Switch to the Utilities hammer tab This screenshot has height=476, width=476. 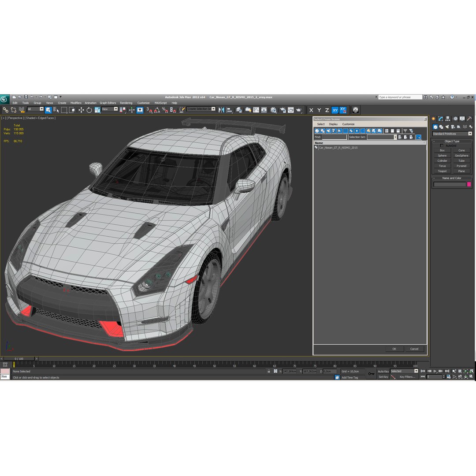469,119
